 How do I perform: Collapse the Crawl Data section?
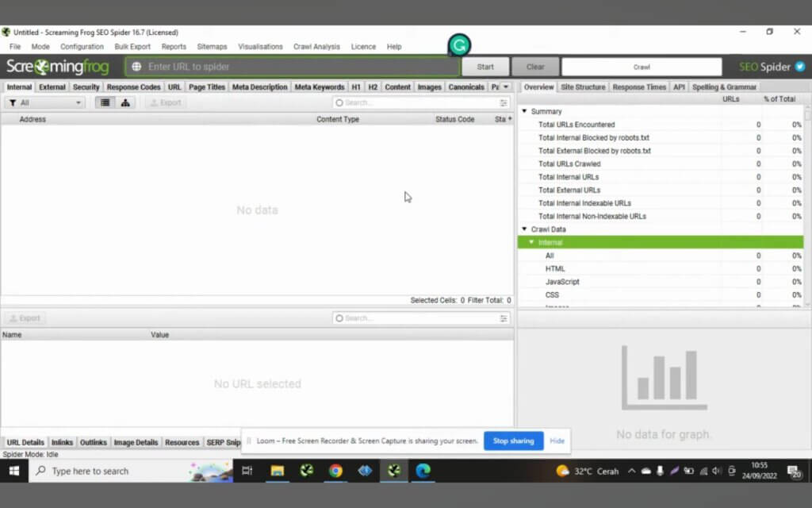coord(524,229)
